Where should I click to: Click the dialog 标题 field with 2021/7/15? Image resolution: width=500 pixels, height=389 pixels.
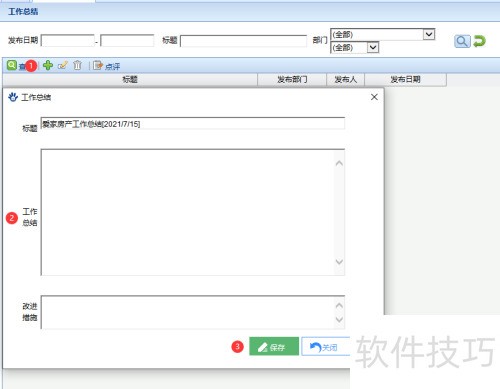point(193,124)
